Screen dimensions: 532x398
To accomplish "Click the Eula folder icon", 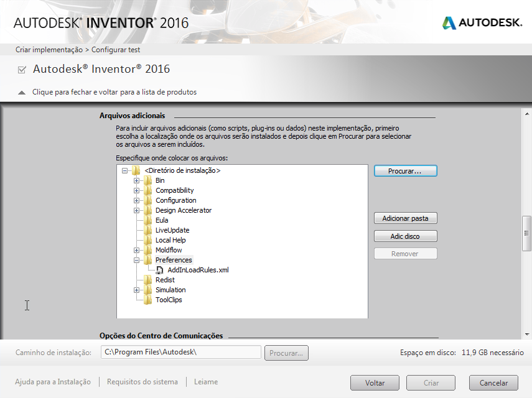I will (x=147, y=220).
